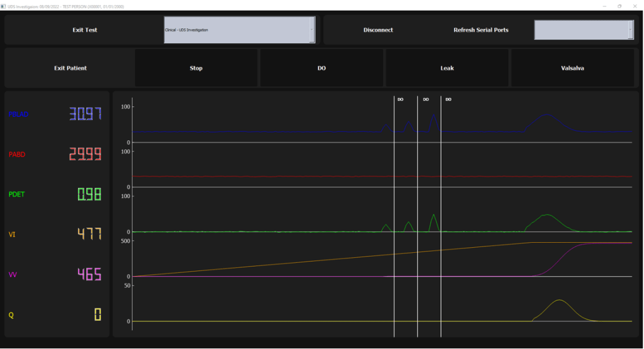The width and height of the screenshot is (644, 349).
Task: Select the third DO marker on the chart
Action: 448,99
